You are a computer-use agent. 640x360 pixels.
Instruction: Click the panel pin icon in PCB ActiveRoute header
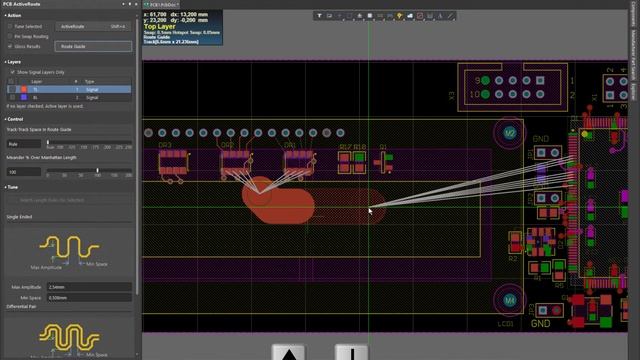point(130,4)
